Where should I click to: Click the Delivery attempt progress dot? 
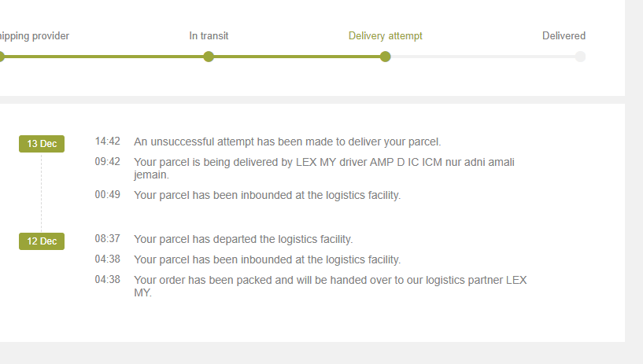click(x=385, y=57)
